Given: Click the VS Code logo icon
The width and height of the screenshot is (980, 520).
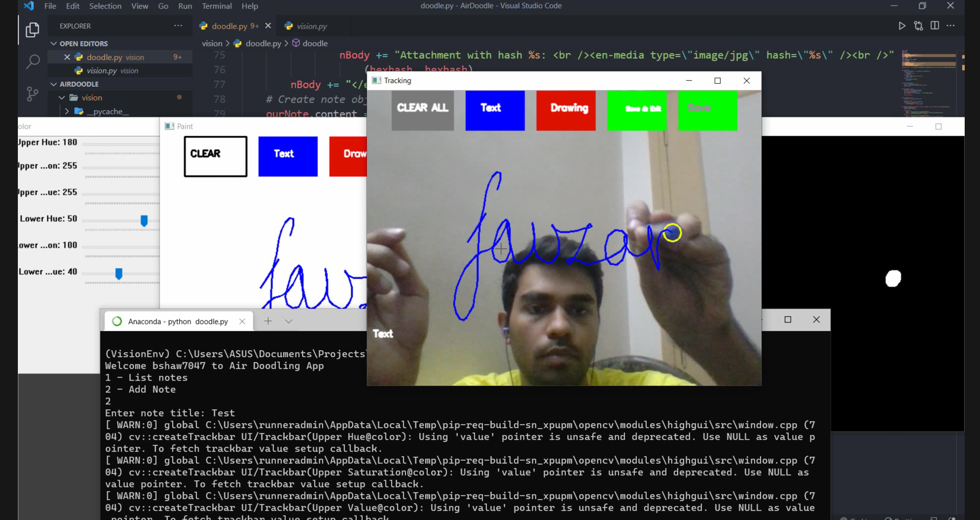Looking at the screenshot, I should coord(29,6).
